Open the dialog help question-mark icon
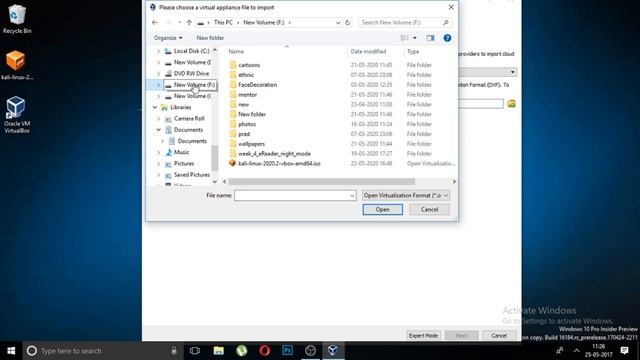 [447, 38]
